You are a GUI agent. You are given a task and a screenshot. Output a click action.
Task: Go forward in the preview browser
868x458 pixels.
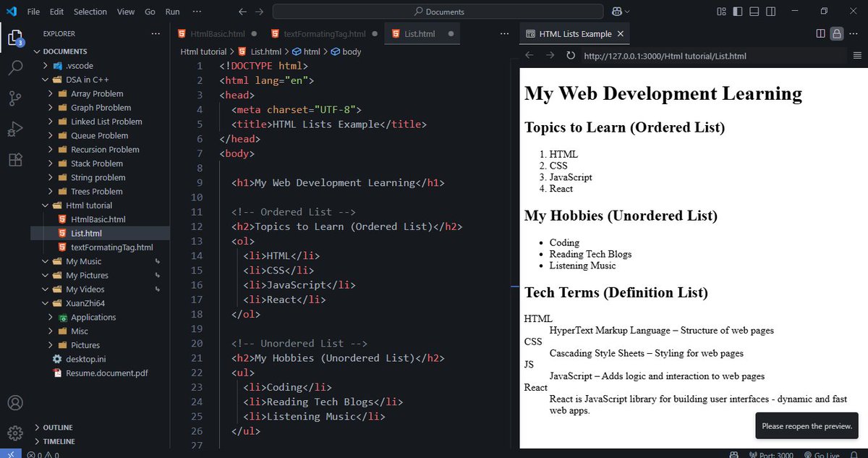pos(550,56)
